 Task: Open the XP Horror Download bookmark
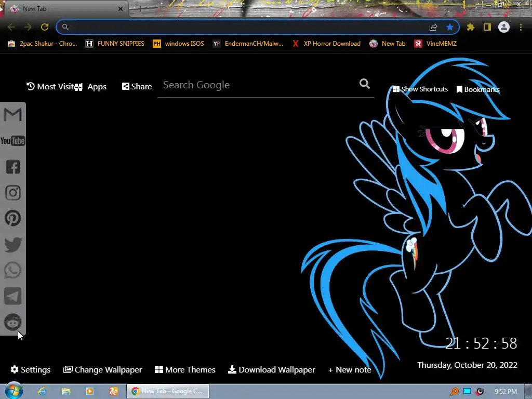point(326,44)
